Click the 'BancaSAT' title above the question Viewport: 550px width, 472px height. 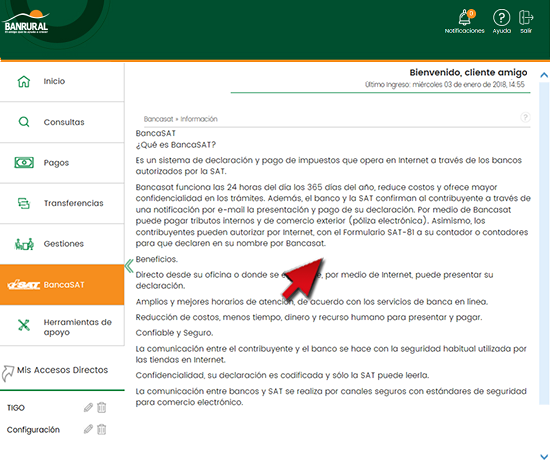[x=155, y=133]
